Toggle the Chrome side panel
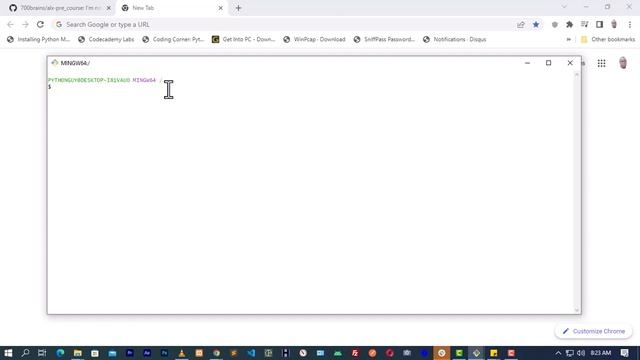 click(599, 24)
